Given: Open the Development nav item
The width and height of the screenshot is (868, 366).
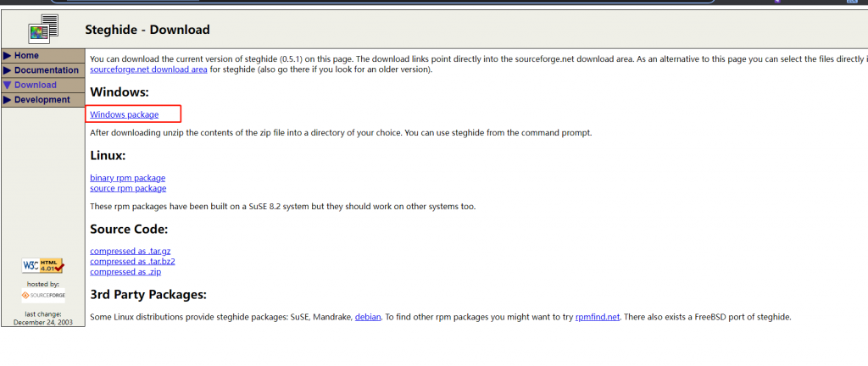Looking at the screenshot, I should click(x=42, y=100).
